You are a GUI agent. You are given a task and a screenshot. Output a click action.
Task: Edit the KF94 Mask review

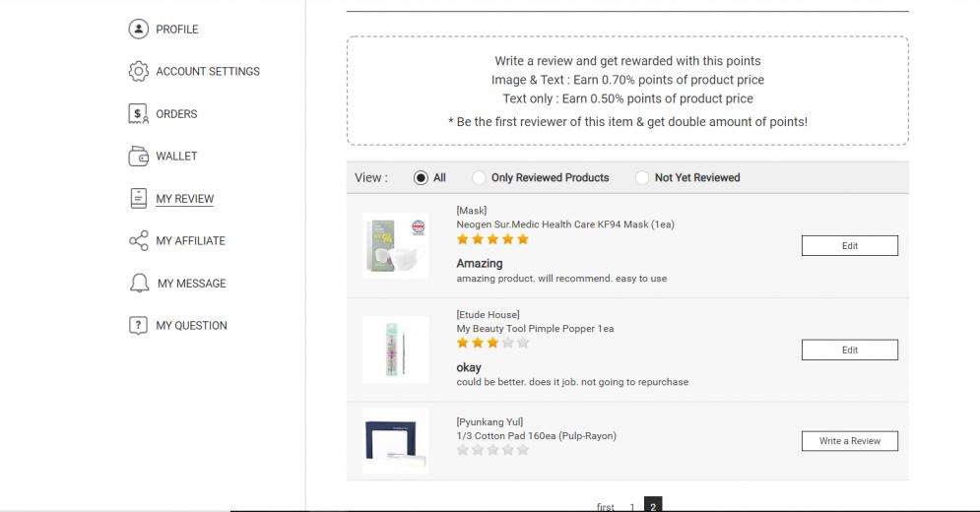849,246
